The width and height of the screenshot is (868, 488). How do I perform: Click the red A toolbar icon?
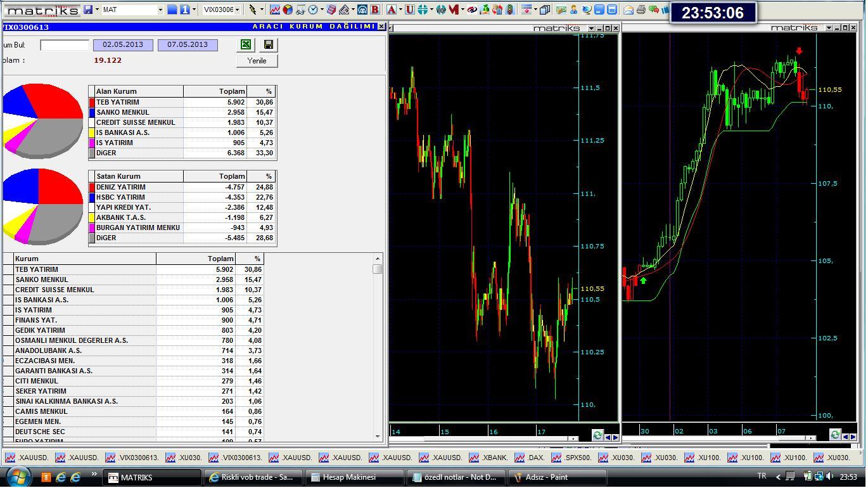[x=391, y=10]
